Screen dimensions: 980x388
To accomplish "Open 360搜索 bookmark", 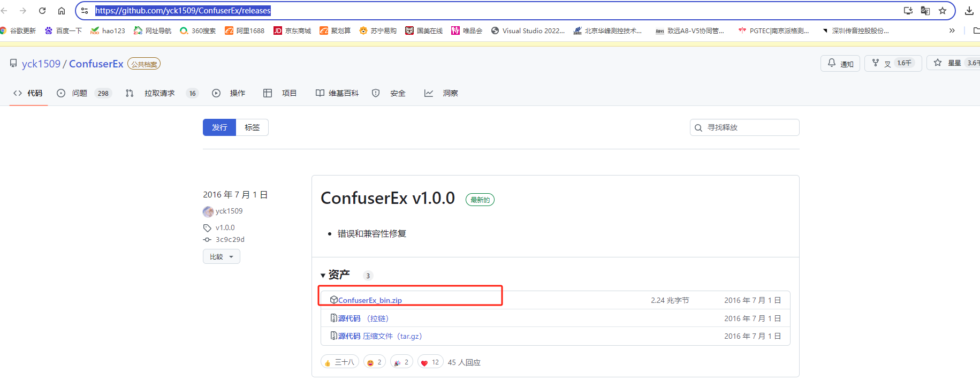I will pyautogui.click(x=198, y=31).
